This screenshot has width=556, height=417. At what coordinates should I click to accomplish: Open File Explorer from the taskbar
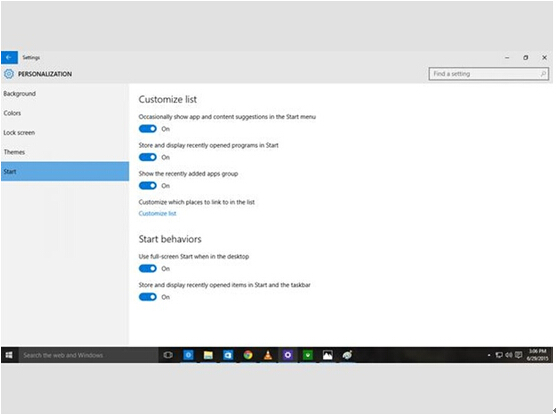(208, 355)
